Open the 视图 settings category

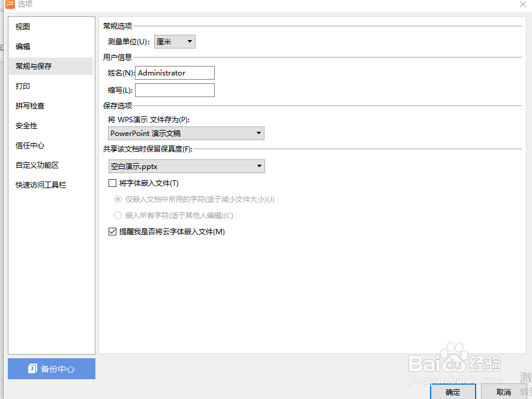tap(51, 27)
